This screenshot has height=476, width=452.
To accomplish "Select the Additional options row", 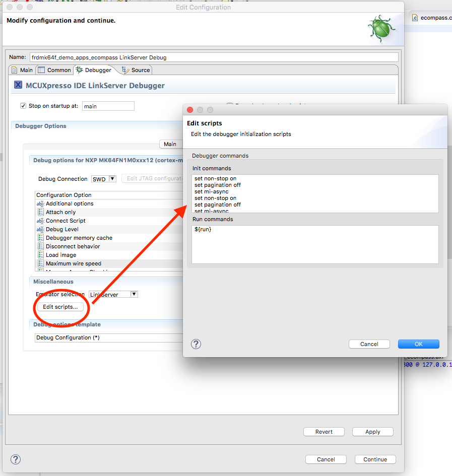I will point(109,203).
